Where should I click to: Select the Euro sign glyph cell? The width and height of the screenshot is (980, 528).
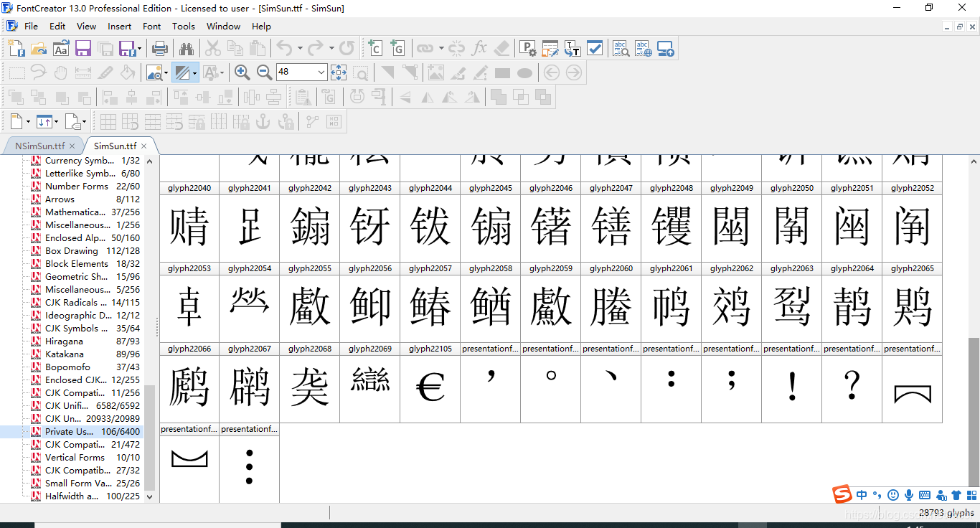click(x=430, y=382)
